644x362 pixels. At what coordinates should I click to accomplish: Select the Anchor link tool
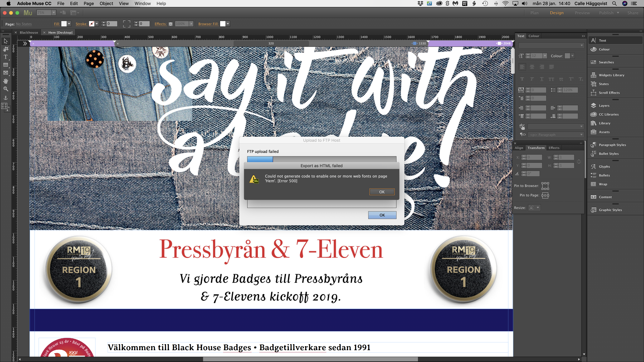6,98
